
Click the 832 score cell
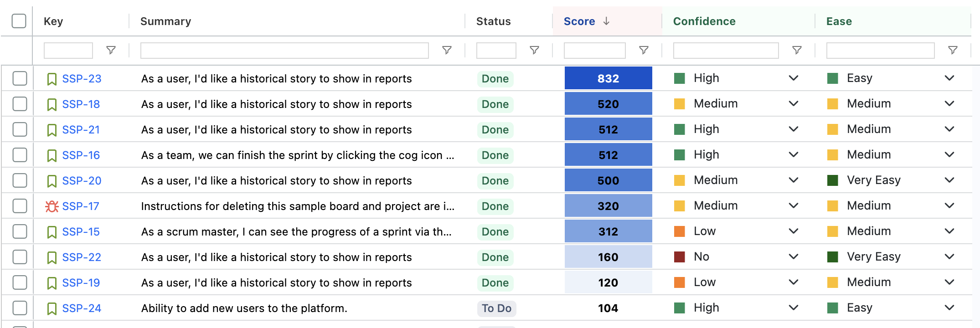[x=608, y=78]
